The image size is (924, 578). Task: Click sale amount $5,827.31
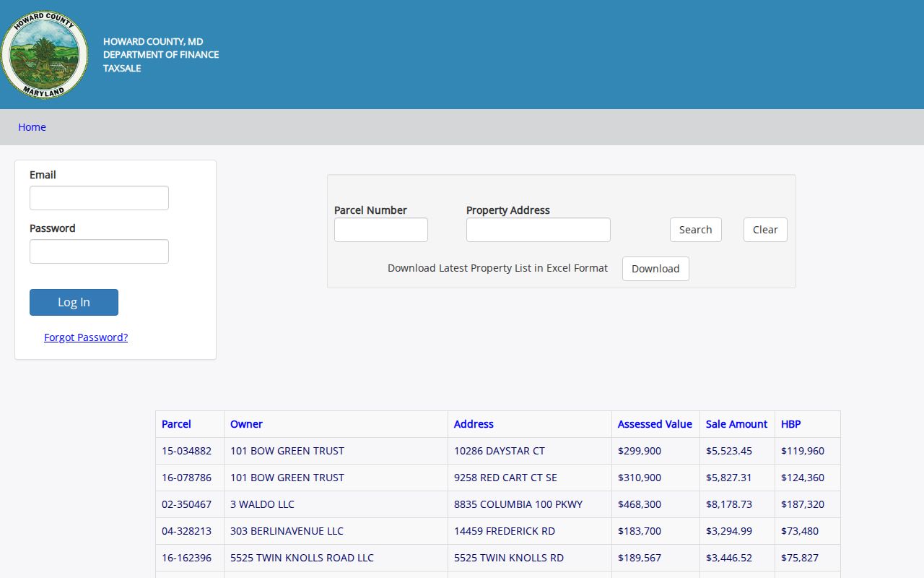tap(729, 478)
